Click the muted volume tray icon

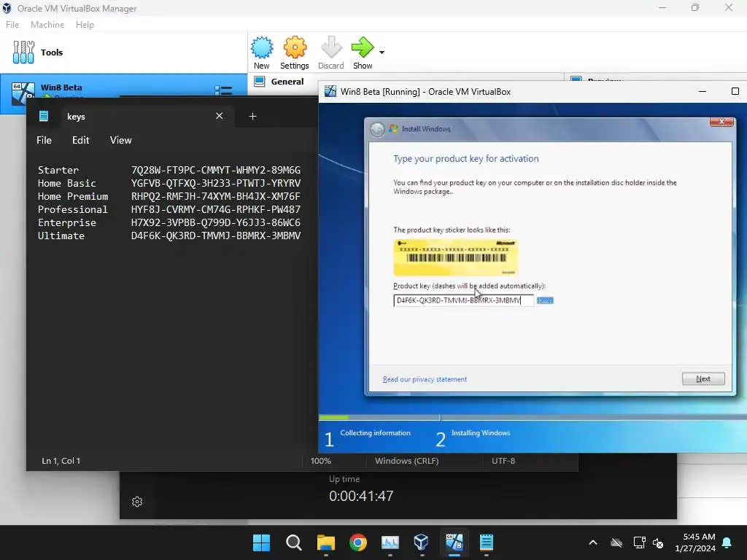pos(658,542)
